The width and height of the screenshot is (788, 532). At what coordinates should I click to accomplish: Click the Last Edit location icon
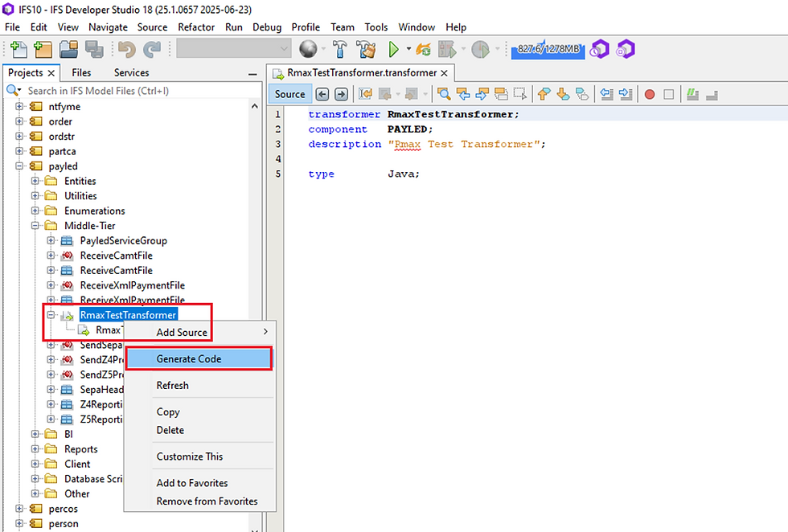coord(365,94)
